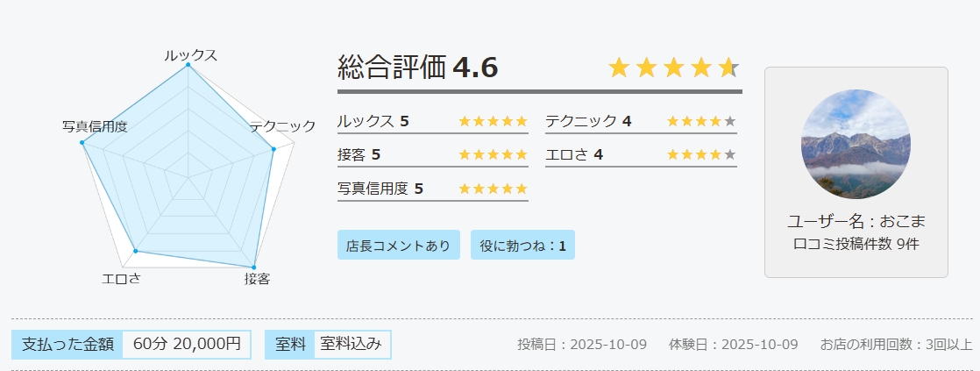980x371 pixels.
Task: Click the 店長コメントあり badge
Action: point(399,246)
